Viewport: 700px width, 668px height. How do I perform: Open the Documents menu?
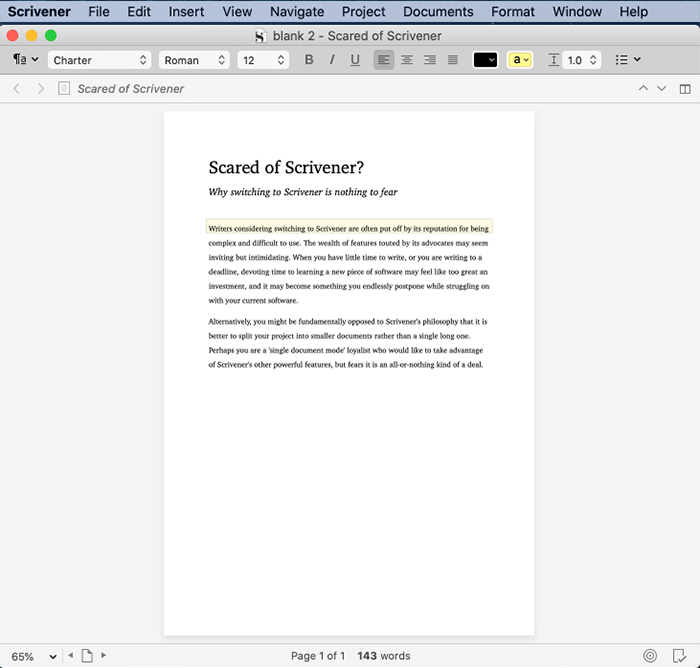[x=438, y=11]
